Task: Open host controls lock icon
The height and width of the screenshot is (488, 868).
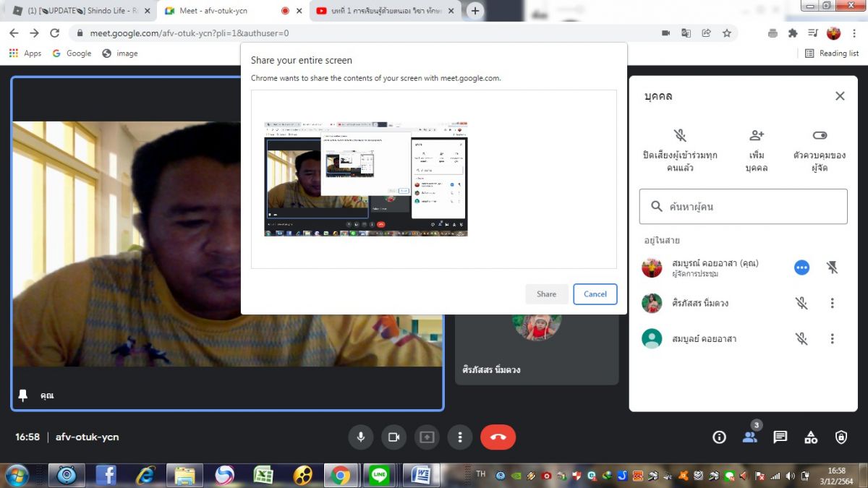Action: tap(841, 437)
